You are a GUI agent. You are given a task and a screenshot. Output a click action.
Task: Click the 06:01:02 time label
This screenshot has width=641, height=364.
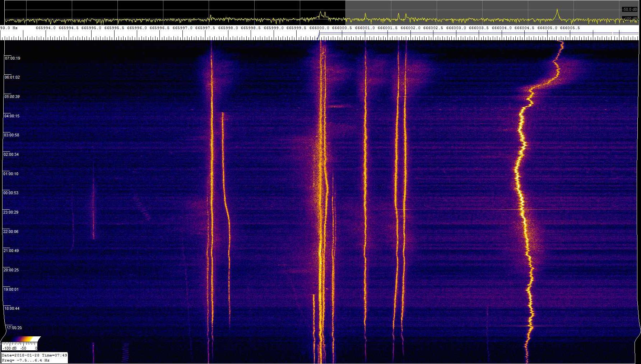pyautogui.click(x=12, y=77)
